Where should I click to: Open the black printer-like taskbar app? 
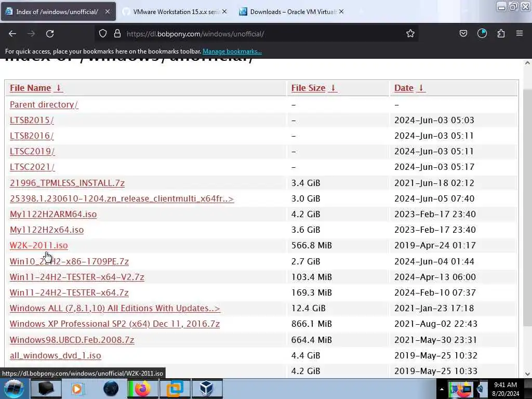[x=46, y=389]
